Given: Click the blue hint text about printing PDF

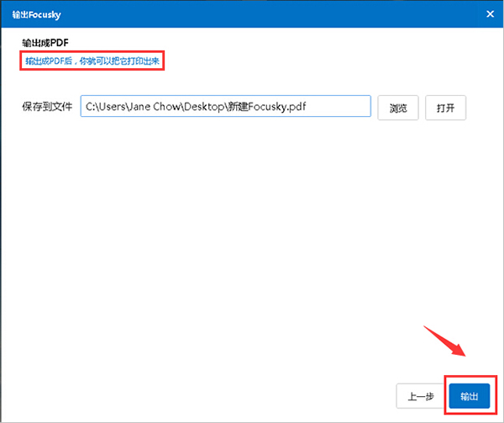Looking at the screenshot, I should (x=92, y=61).
